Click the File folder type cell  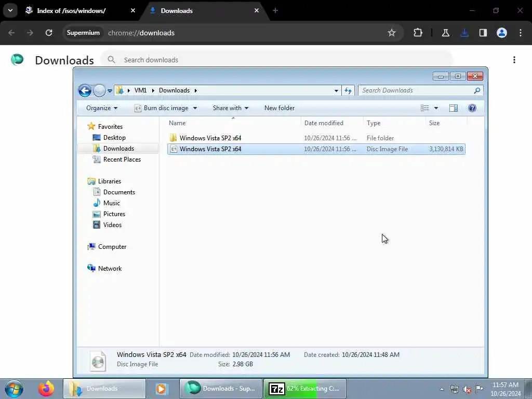tap(380, 138)
